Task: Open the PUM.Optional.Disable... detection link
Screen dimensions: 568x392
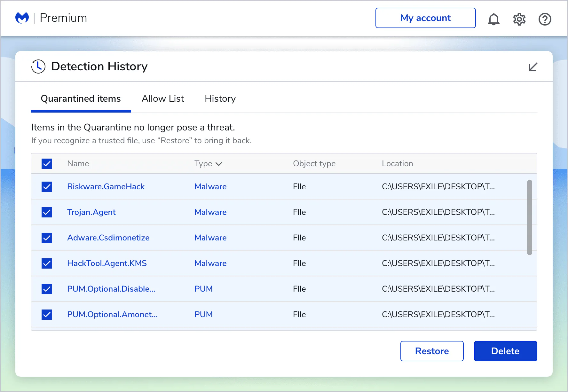Action: 111,289
